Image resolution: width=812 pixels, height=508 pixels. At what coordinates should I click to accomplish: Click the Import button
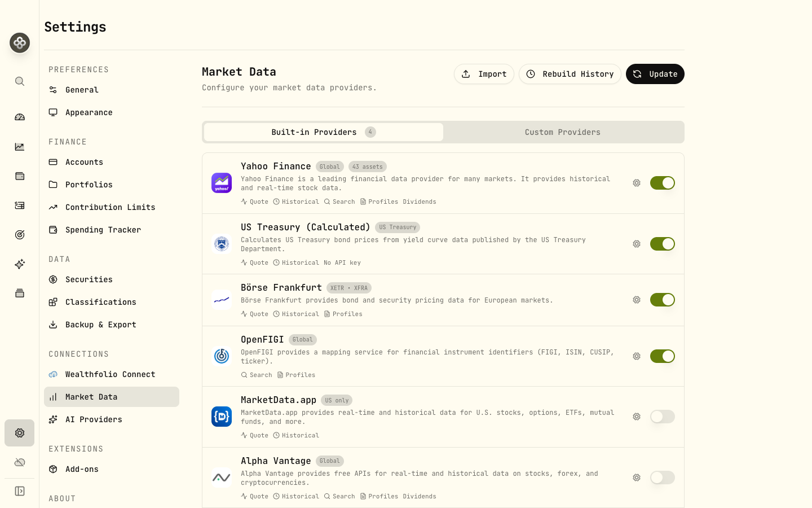(x=484, y=74)
